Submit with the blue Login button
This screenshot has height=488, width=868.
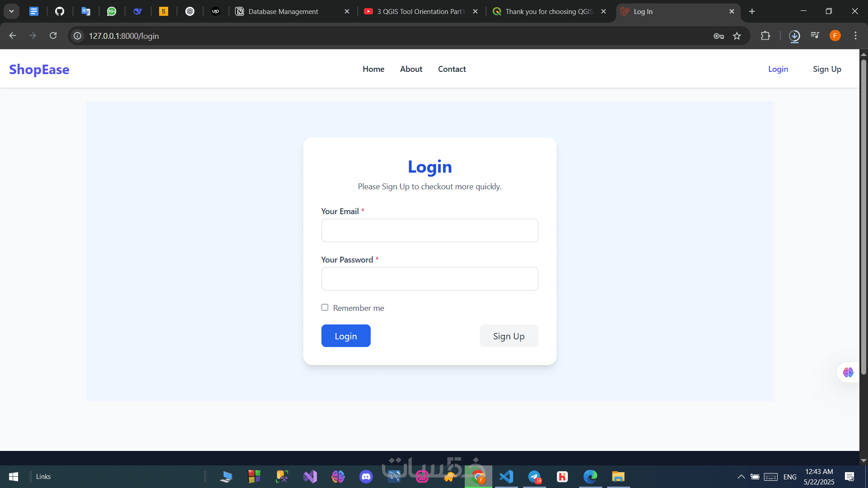point(346,336)
